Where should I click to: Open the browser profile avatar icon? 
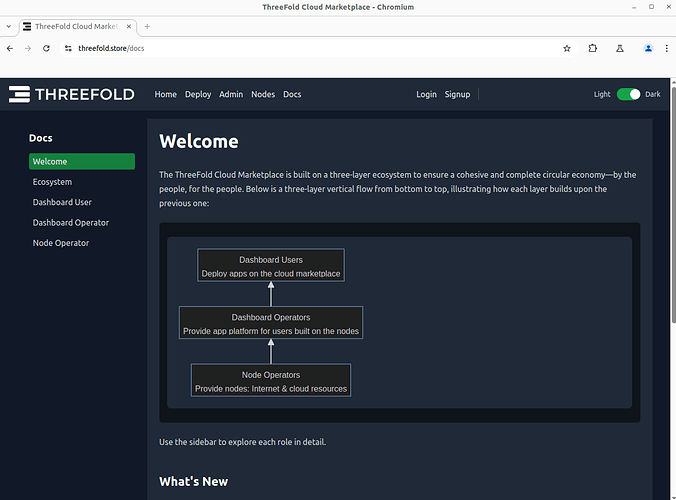(648, 48)
